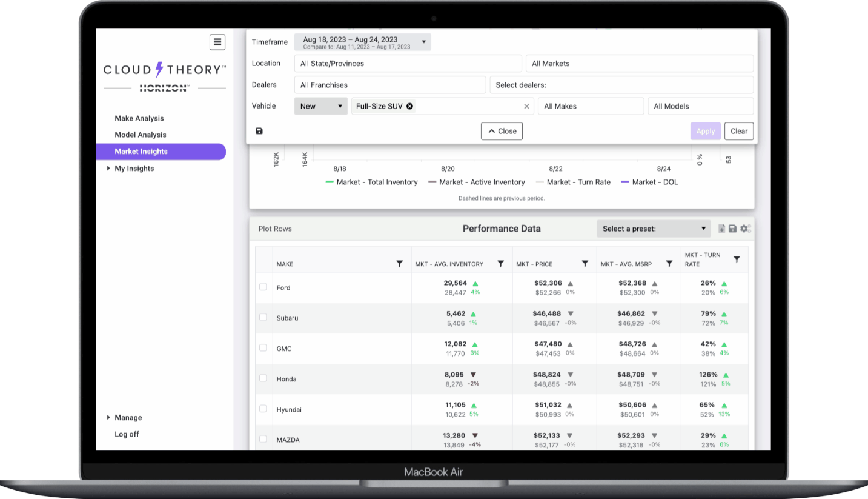
Task: Filter the MAKE column
Action: pos(400,264)
